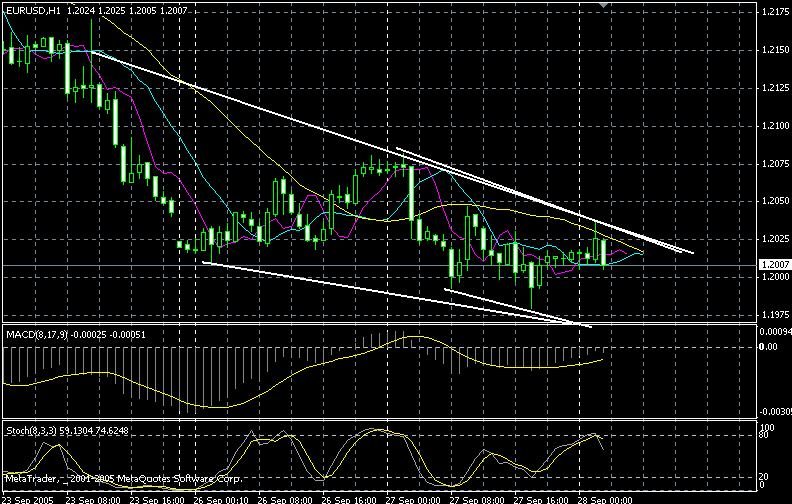Click the 23 Sep 2005 date label

coord(26,500)
